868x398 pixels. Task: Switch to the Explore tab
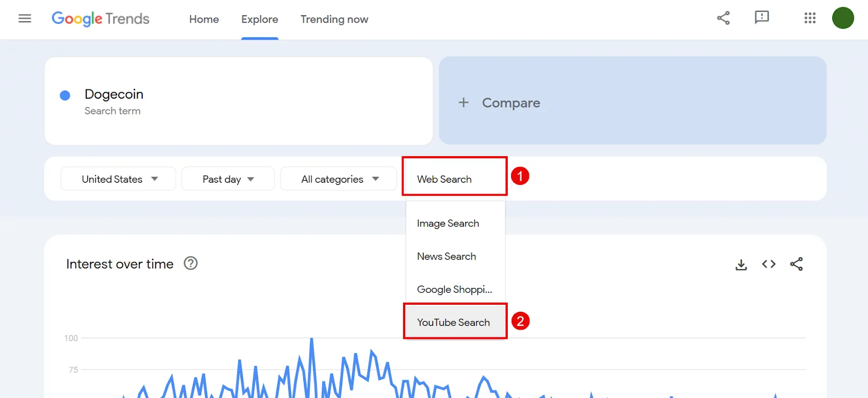260,20
